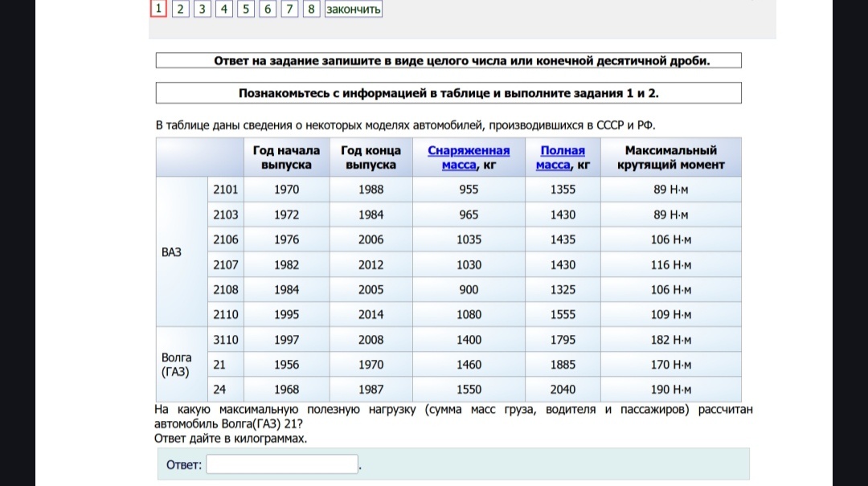
Task: Click model cell '24' of Волга
Action: pyautogui.click(x=226, y=389)
